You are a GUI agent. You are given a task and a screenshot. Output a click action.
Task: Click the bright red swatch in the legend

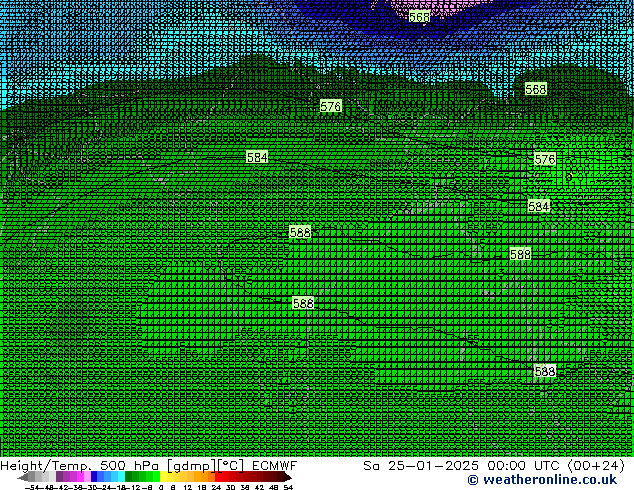pos(218,476)
